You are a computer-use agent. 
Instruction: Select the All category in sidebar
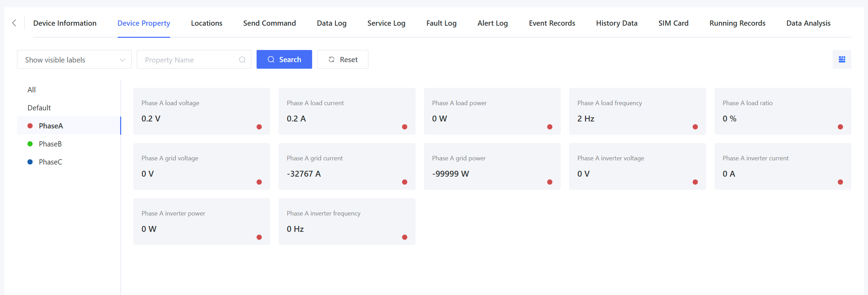click(x=32, y=90)
